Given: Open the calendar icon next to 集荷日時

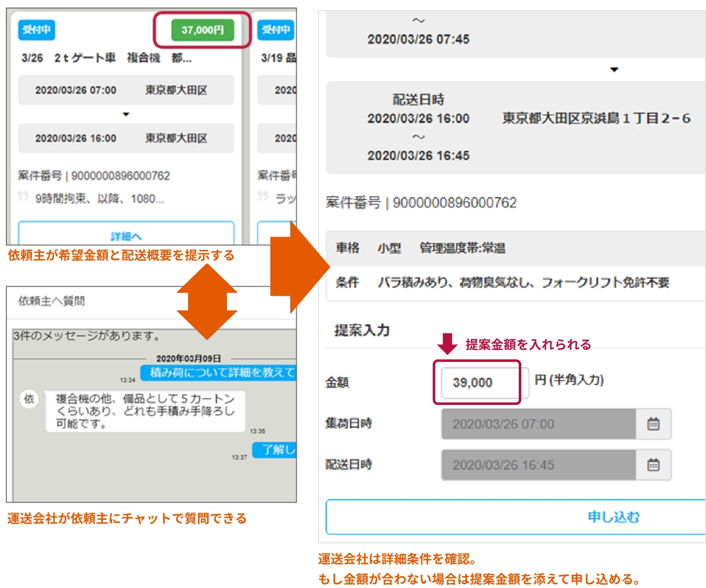Looking at the screenshot, I should pos(653,424).
